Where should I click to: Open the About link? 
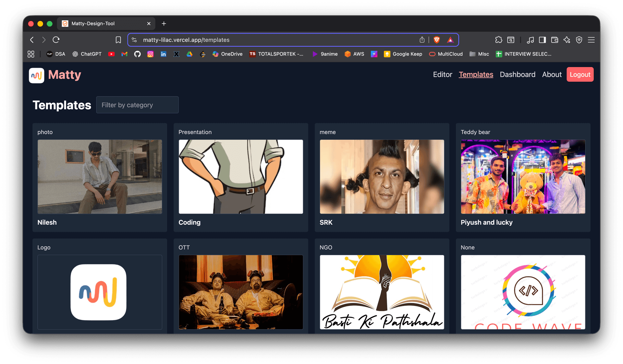click(x=552, y=75)
